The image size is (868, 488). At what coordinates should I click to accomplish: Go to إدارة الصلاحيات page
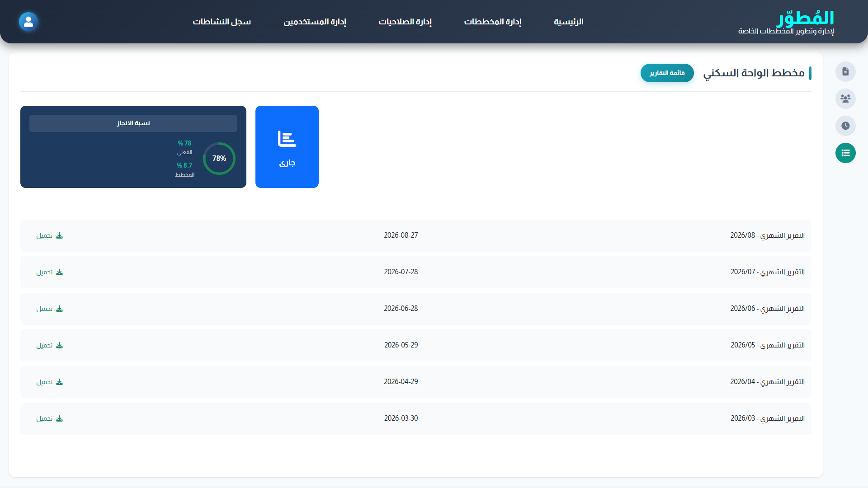coord(405,22)
